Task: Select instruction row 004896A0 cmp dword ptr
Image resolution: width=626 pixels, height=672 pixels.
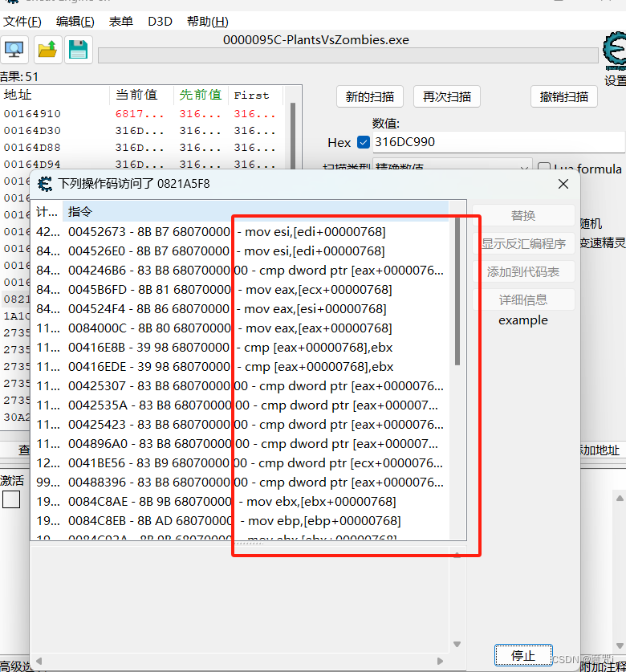Action: click(241, 444)
